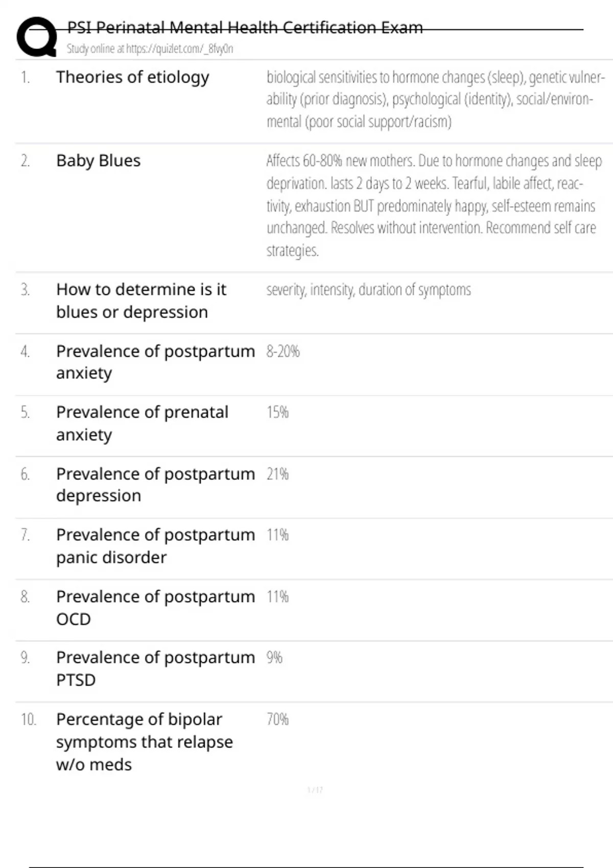Click the "severity, intensity, duration of symptoms" answer

pyautogui.click(x=368, y=290)
